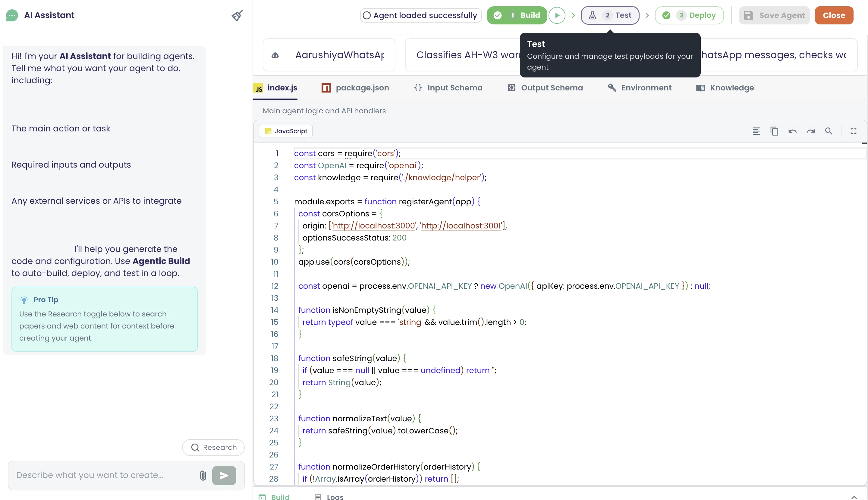Open the Build step
The height and width of the screenshot is (500, 868).
(x=517, y=15)
